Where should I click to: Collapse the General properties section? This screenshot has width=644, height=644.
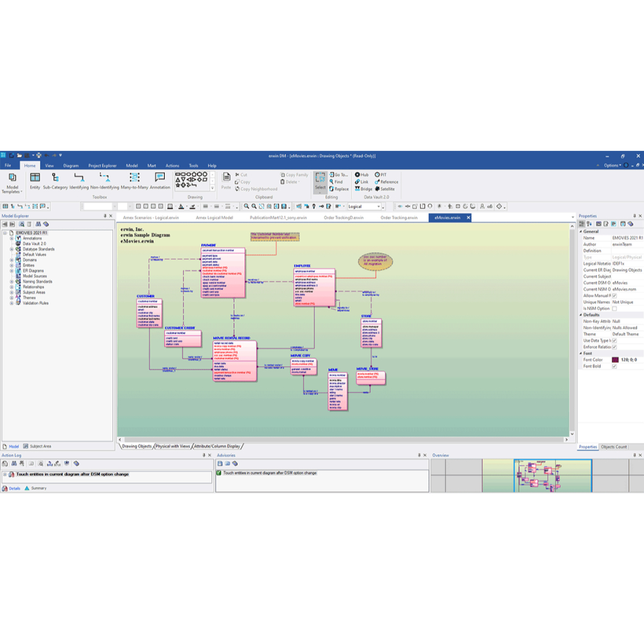point(580,231)
